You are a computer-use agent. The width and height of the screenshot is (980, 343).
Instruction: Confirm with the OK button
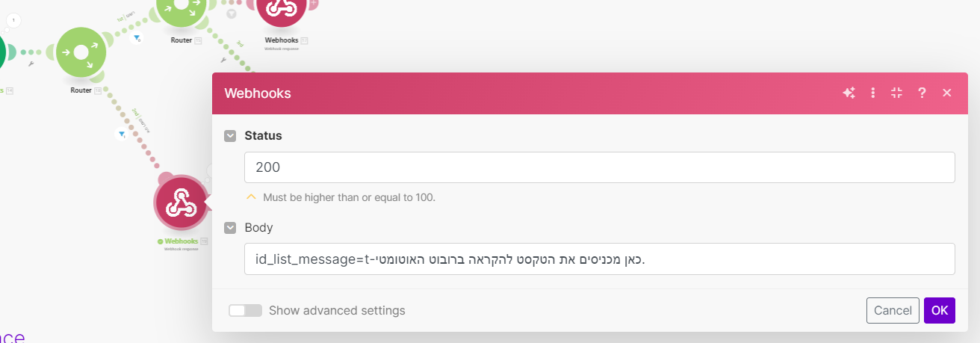coord(939,310)
